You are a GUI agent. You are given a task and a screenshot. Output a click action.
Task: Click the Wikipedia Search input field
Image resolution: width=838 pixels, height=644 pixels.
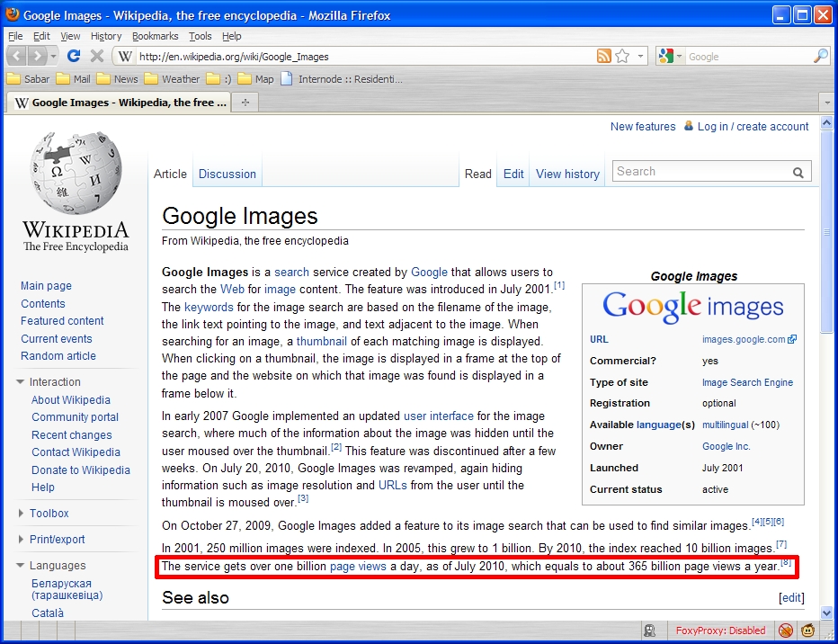click(701, 172)
